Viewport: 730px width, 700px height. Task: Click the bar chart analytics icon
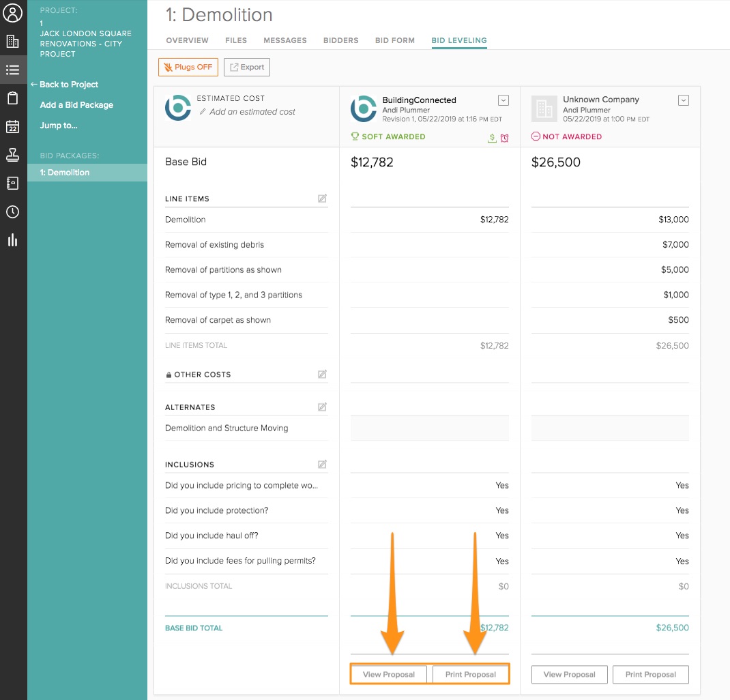[12, 240]
